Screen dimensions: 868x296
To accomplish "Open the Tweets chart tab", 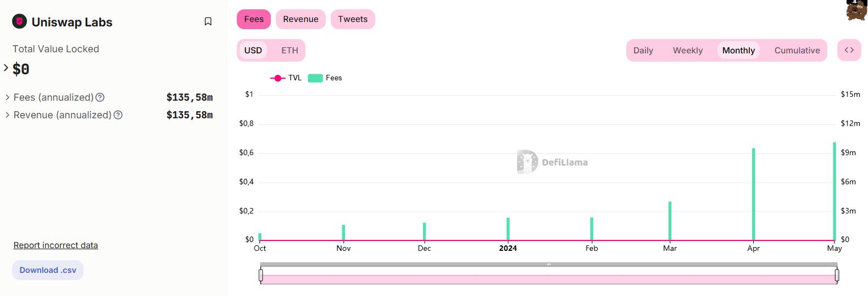I will point(353,19).
